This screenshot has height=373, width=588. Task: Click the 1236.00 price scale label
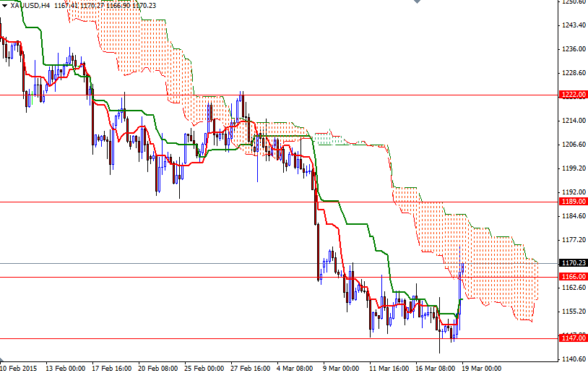574,48
